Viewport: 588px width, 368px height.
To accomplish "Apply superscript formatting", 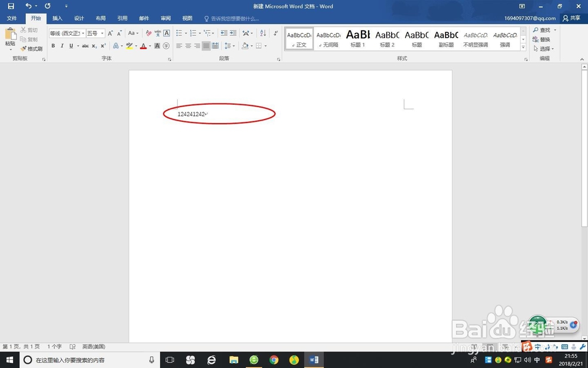I will coord(103,46).
